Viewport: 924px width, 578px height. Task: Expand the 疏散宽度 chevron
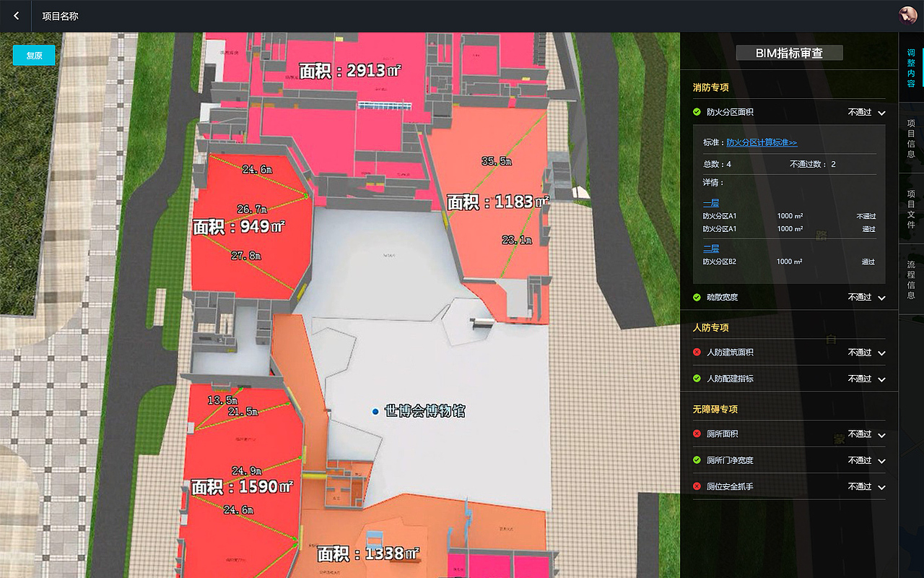pos(881,298)
